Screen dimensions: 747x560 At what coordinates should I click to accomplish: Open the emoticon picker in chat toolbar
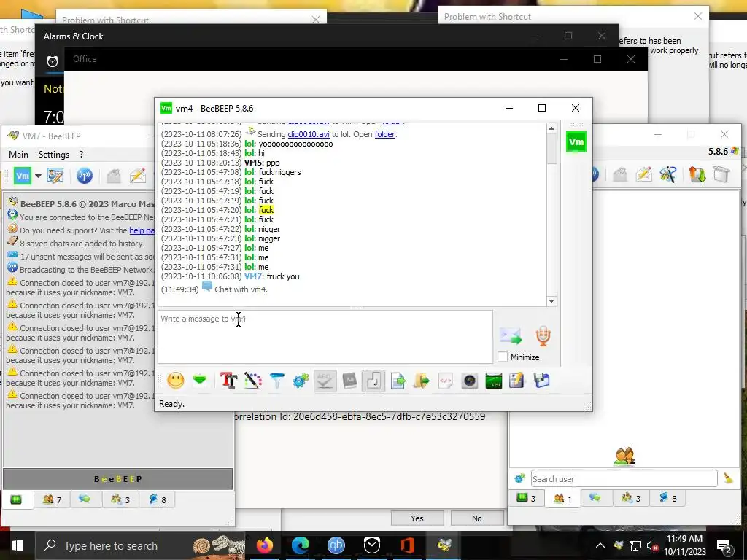coord(176,381)
